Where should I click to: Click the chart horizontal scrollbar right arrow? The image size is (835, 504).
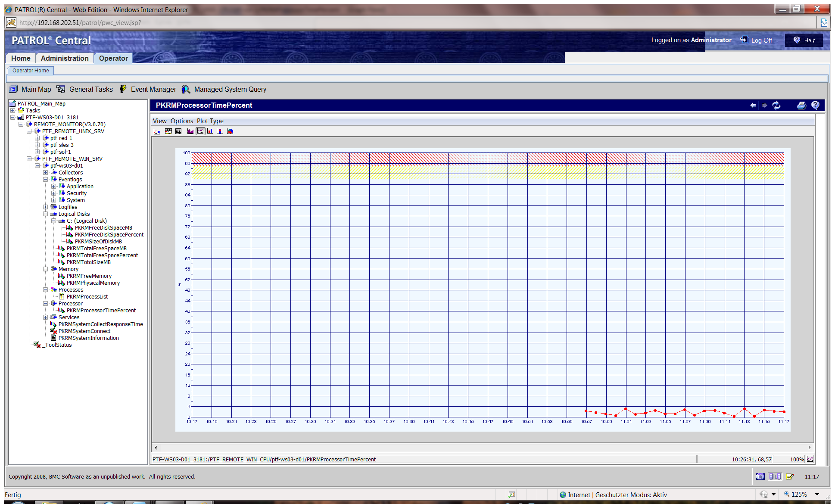click(x=810, y=448)
